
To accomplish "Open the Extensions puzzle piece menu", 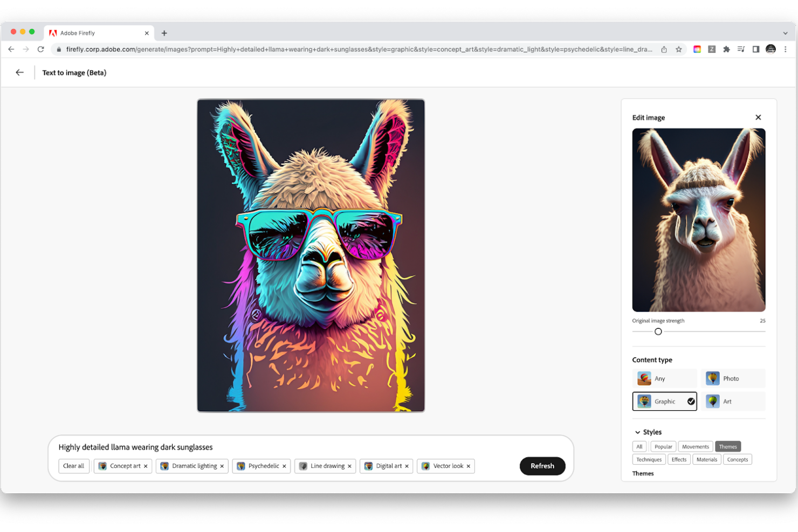I will pyautogui.click(x=726, y=49).
